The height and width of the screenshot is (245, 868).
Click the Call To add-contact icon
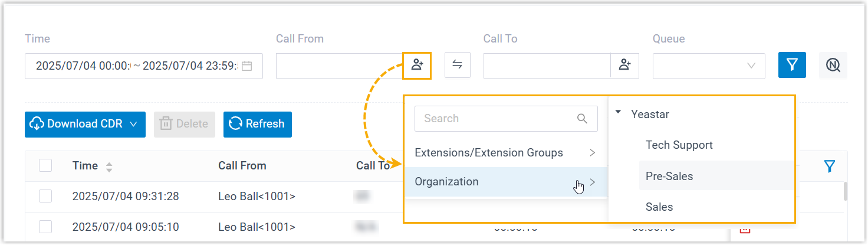(625, 66)
